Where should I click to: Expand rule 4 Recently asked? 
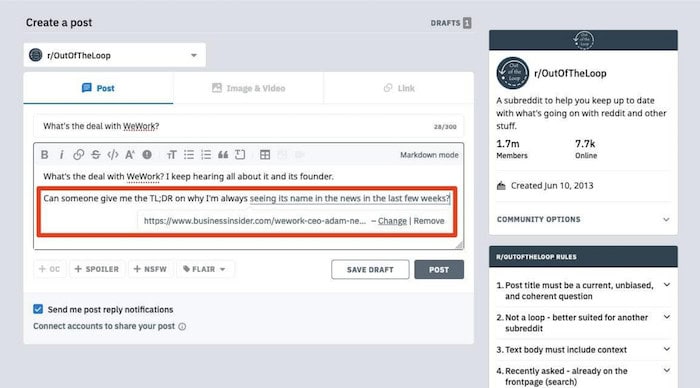[x=583, y=376]
